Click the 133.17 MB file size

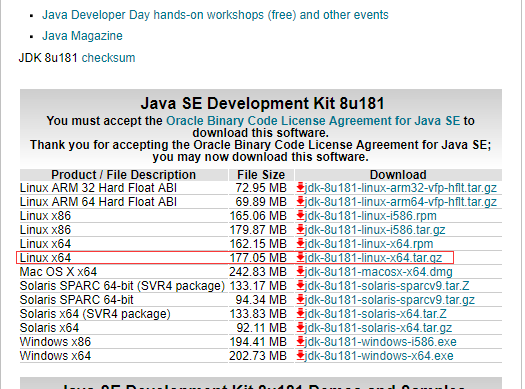coord(258,286)
